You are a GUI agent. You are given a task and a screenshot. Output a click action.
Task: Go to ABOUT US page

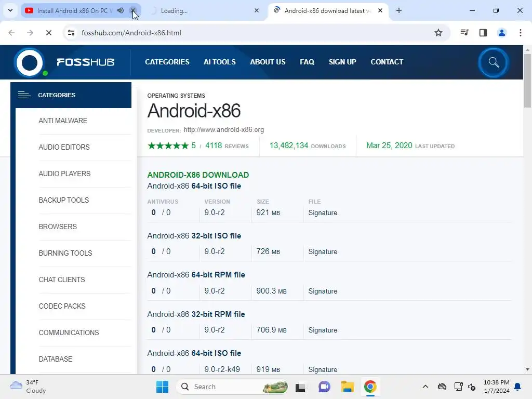click(268, 62)
